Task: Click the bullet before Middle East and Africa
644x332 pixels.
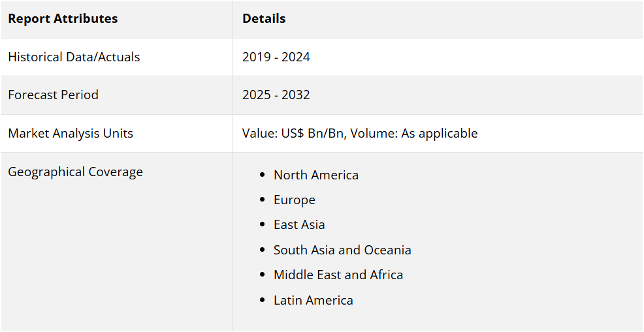Action: 263,275
